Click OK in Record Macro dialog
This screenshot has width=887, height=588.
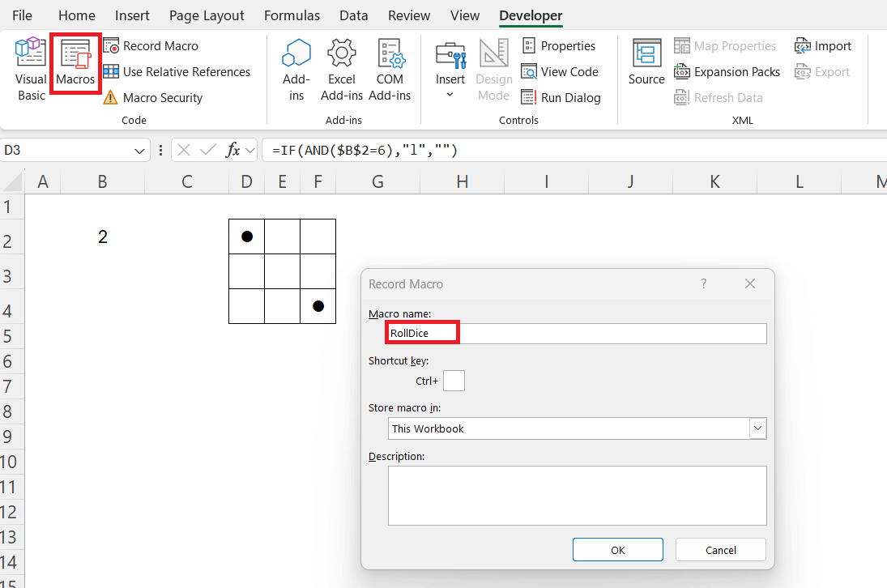click(x=618, y=550)
